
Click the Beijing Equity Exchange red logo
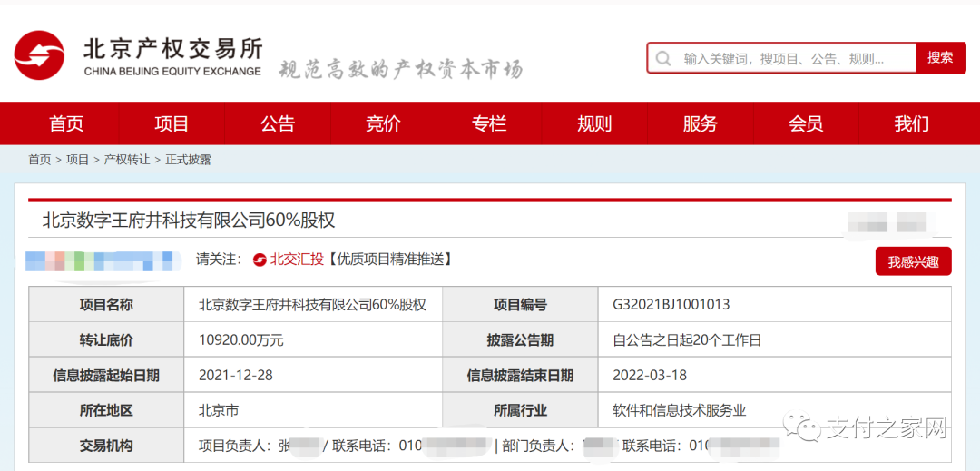point(39,55)
